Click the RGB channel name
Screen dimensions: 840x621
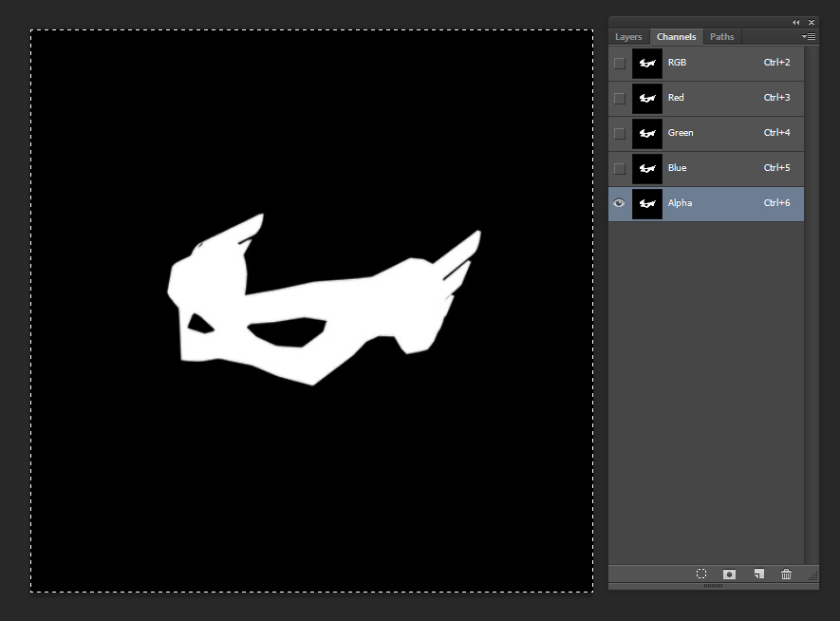pos(677,62)
